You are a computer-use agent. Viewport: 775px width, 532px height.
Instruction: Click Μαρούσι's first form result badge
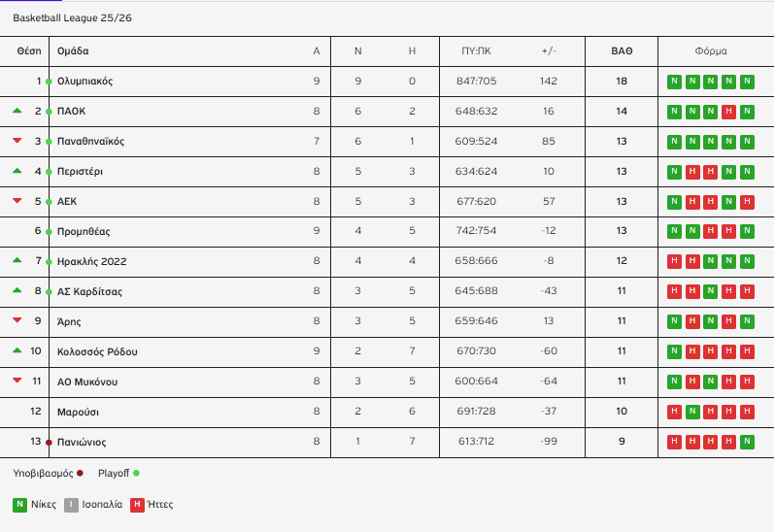click(x=674, y=412)
